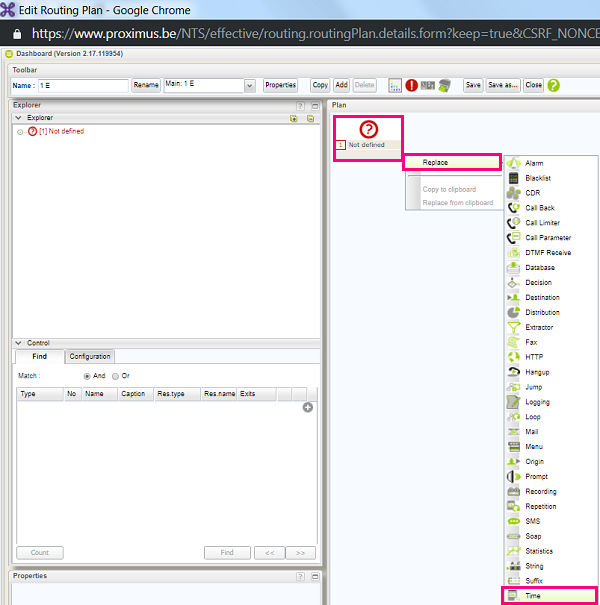The height and width of the screenshot is (605, 600).
Task: Select the Alarm module icon
Action: (x=514, y=163)
